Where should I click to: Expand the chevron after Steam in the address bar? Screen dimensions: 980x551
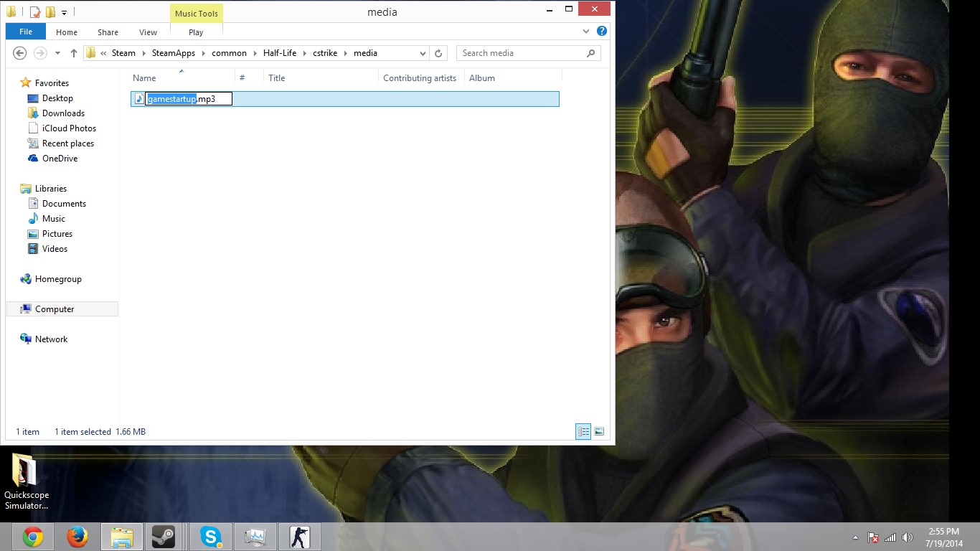coord(143,53)
